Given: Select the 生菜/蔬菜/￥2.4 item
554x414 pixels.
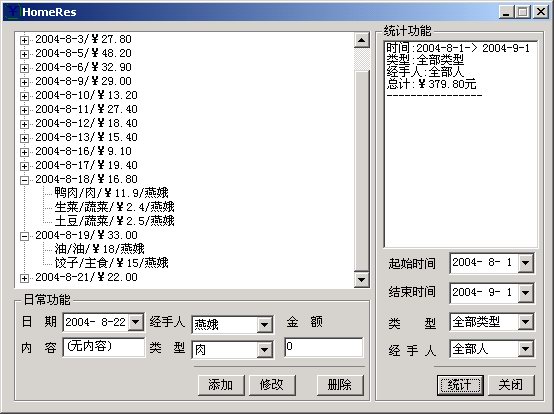Looking at the screenshot, I should (x=114, y=207).
